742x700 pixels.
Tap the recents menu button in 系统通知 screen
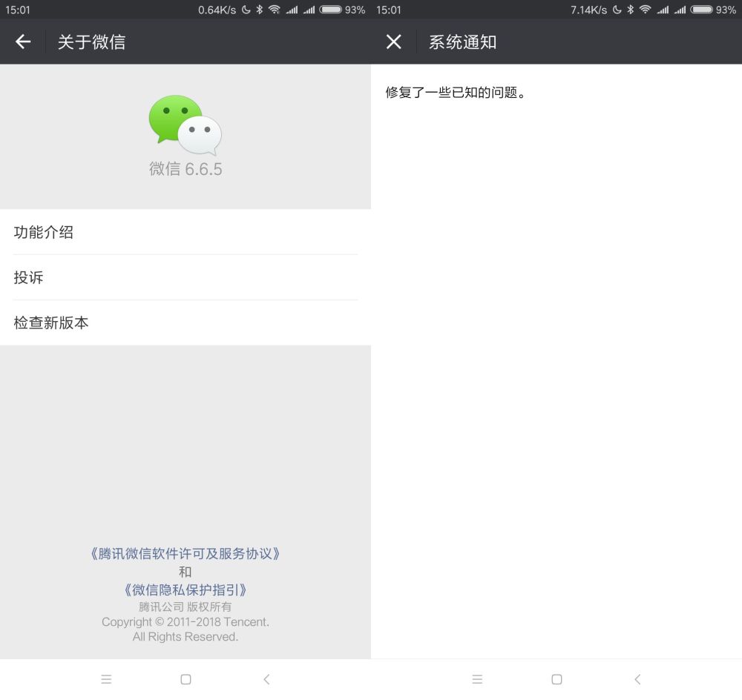(x=477, y=680)
